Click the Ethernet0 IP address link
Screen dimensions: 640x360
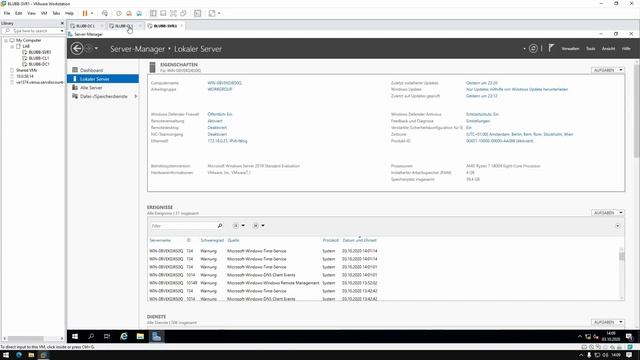(x=227, y=141)
